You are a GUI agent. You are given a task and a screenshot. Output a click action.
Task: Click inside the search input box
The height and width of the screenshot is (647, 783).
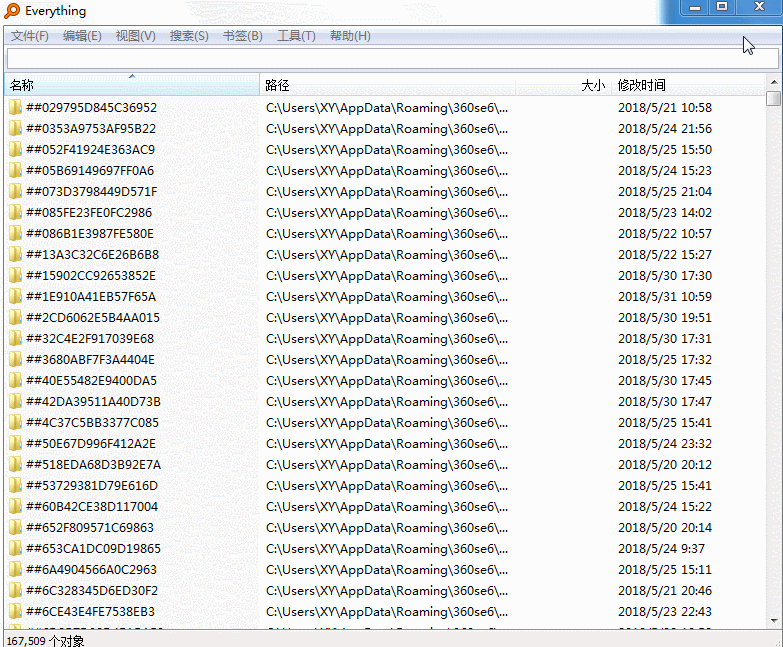tap(390, 59)
